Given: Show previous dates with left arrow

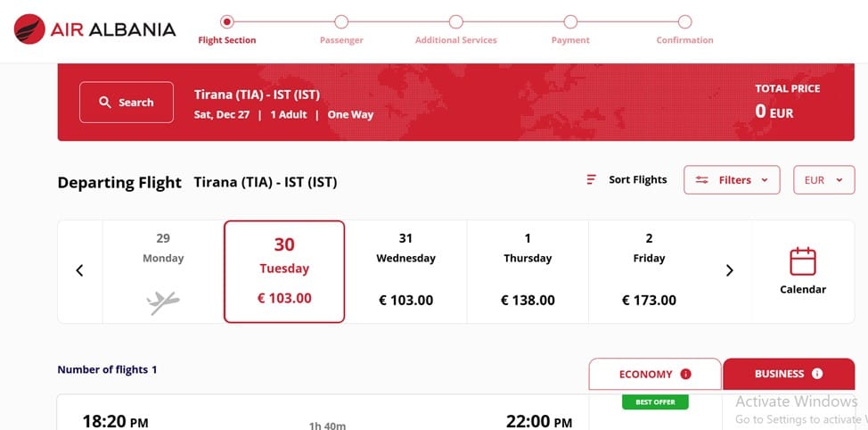Looking at the screenshot, I should click(79, 270).
